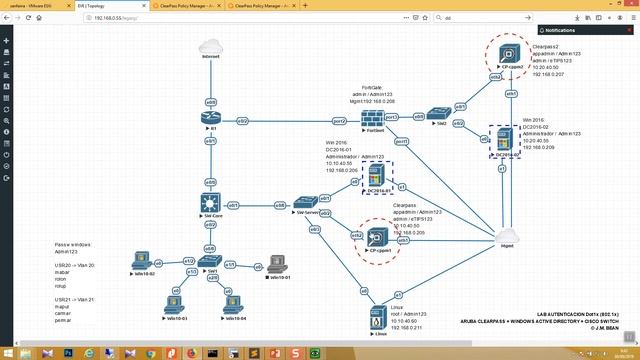Open Photoshop from taskbar

pyautogui.click(x=68, y=353)
